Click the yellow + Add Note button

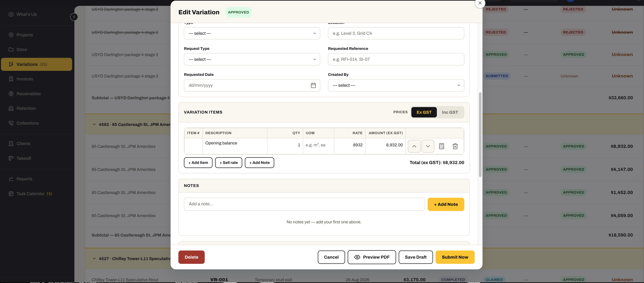446,204
